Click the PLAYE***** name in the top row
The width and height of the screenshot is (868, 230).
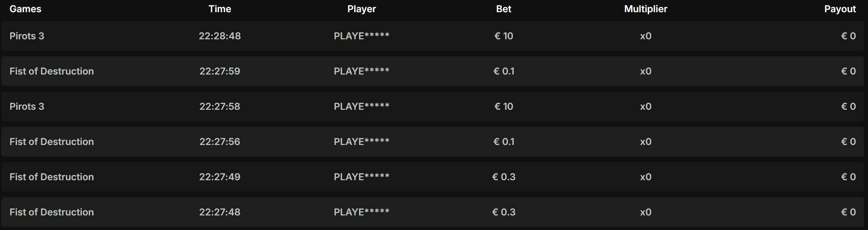[x=361, y=35]
